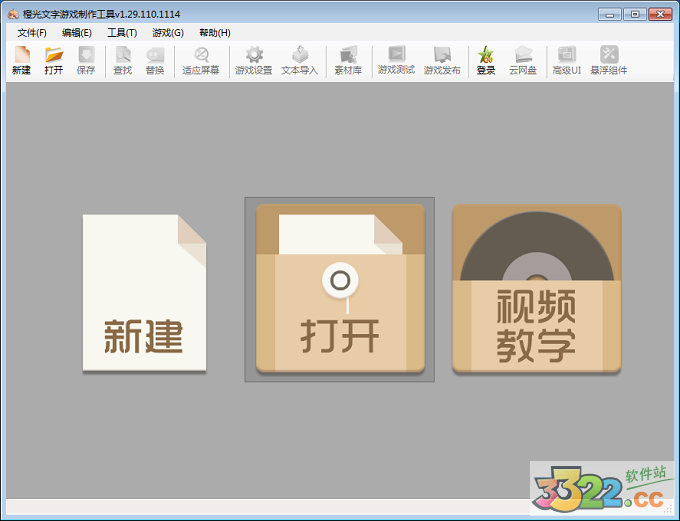Open 游戏设置 gear icon
The height and width of the screenshot is (521, 680).
coord(254,60)
